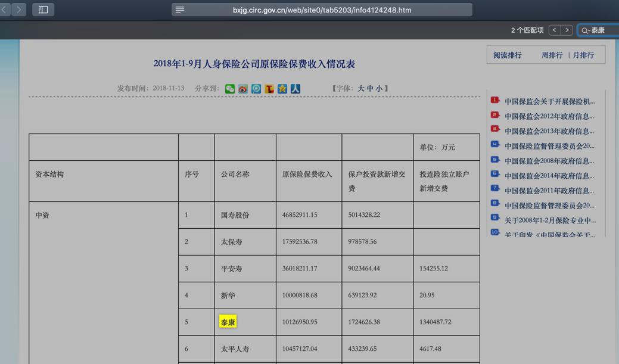Open link 关于2008年1-2月保险专业中...
This screenshot has height=364, width=619.
550,220
